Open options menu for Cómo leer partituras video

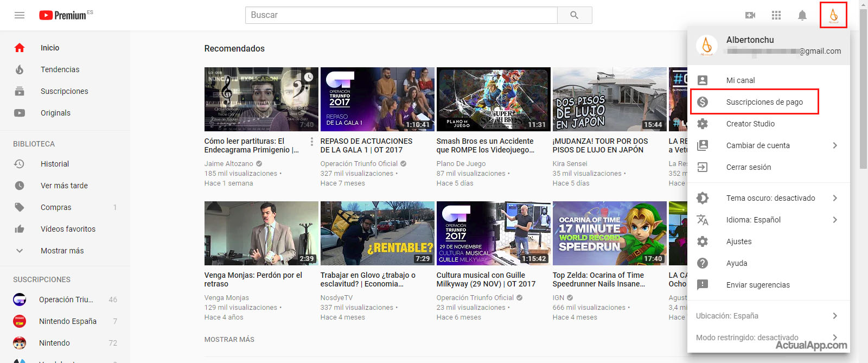(311, 142)
